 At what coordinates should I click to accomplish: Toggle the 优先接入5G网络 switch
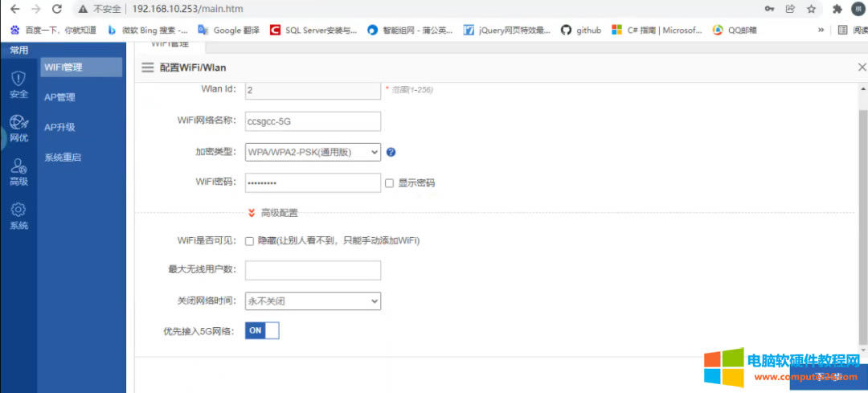[262, 330]
